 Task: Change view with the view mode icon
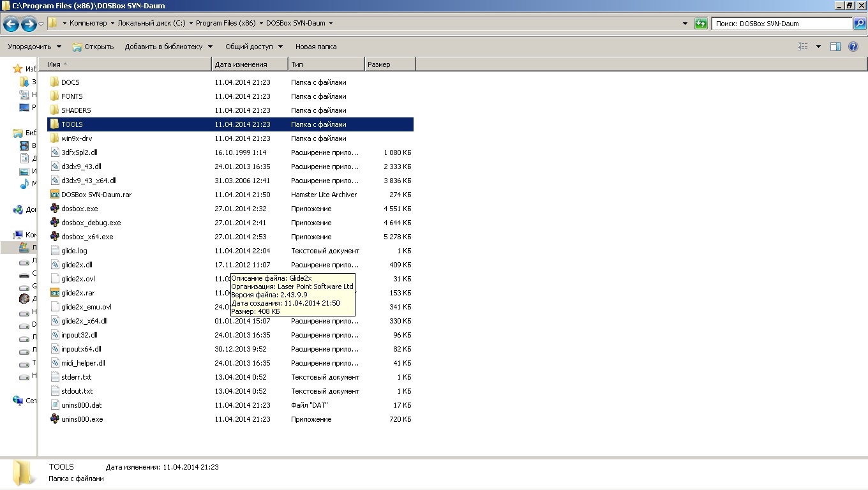pyautogui.click(x=803, y=47)
